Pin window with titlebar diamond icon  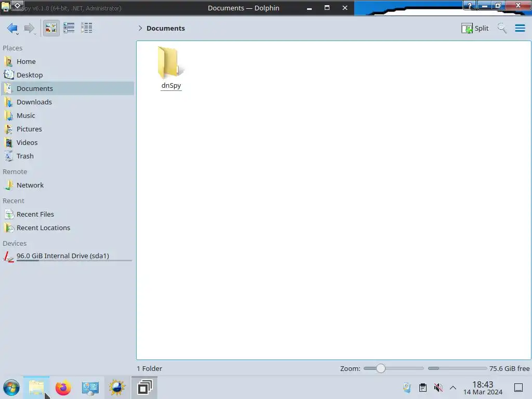click(18, 5)
